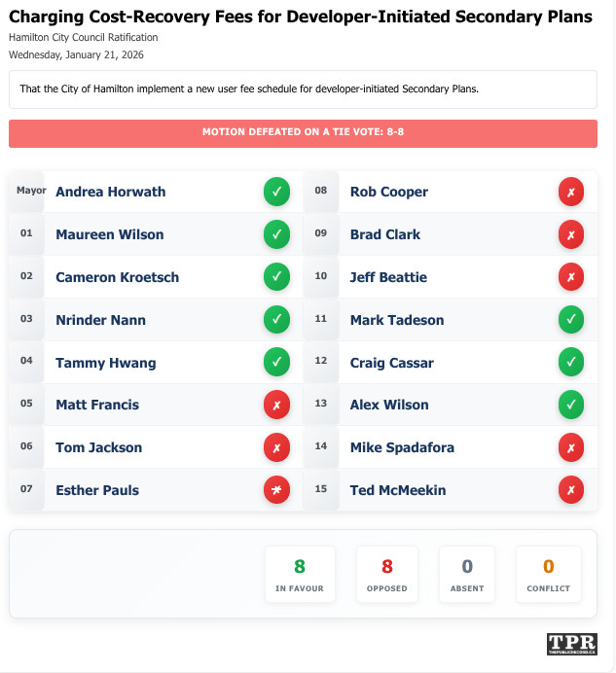Viewport: 616px width, 673px height.
Task: Select the In Favour count box
Action: [300, 575]
